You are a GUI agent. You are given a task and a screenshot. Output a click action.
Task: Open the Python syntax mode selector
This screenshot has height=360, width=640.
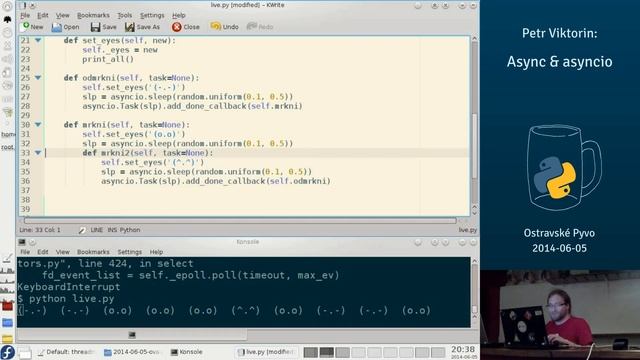point(130,230)
